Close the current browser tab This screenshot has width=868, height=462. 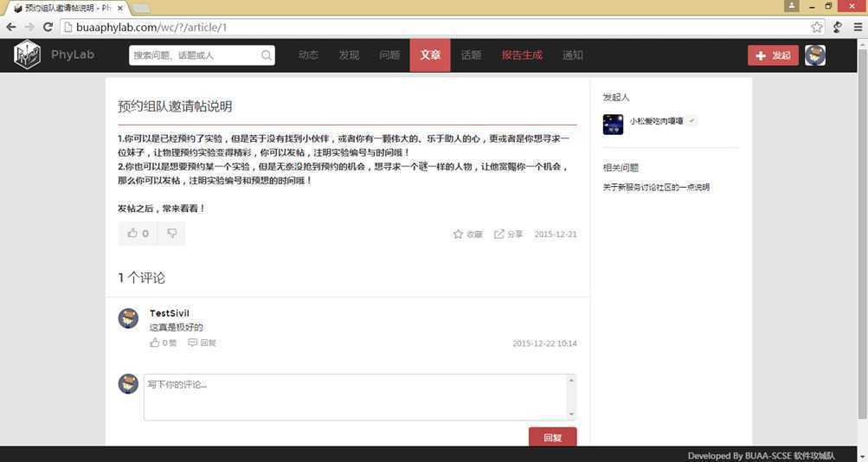(x=120, y=9)
